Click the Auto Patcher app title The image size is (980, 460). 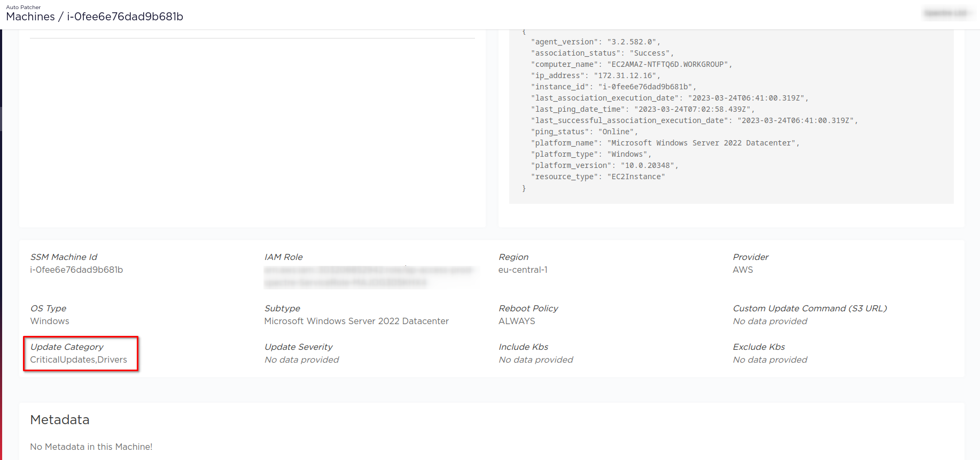23,7
